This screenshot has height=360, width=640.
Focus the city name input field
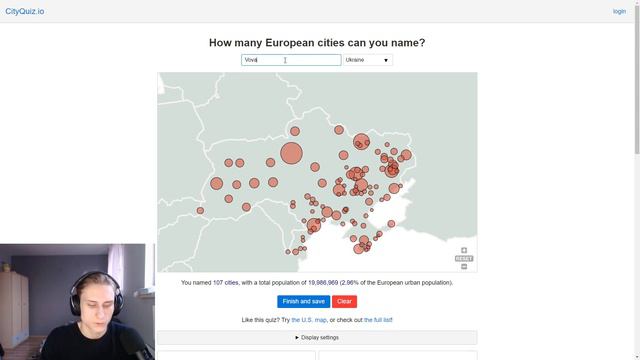point(291,60)
